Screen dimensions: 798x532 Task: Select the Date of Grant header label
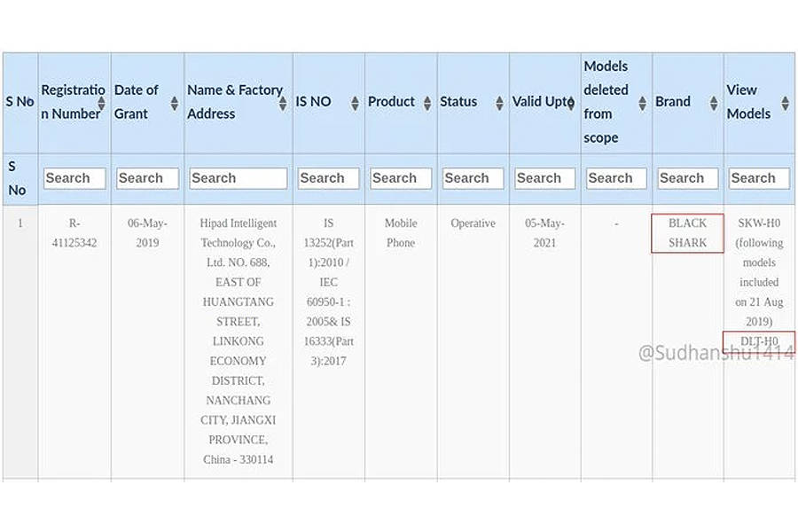137,102
